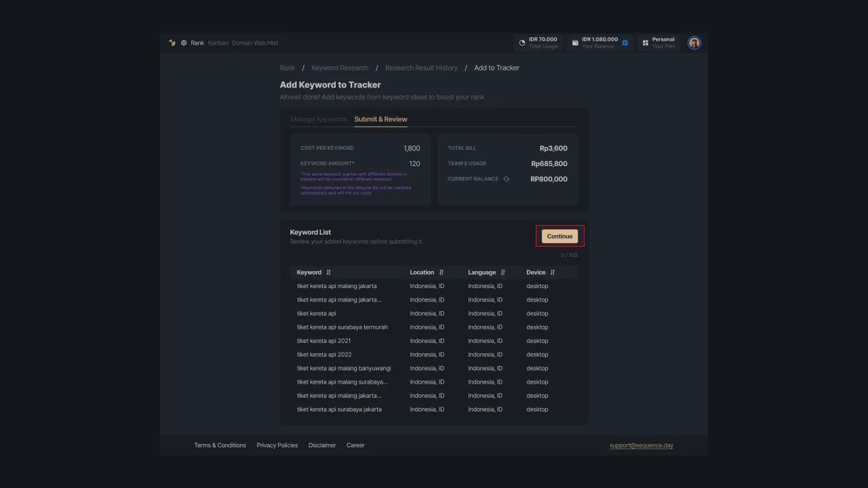
Task: Refresh the current balance
Action: tap(506, 179)
